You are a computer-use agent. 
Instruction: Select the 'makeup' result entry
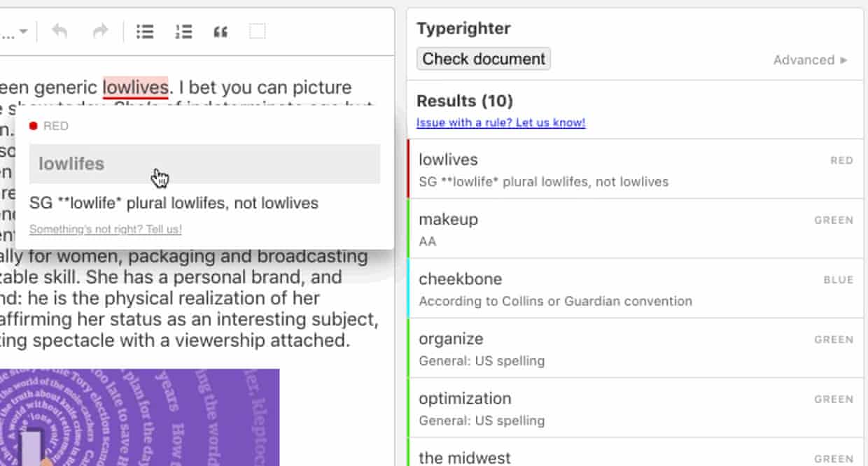click(x=634, y=229)
